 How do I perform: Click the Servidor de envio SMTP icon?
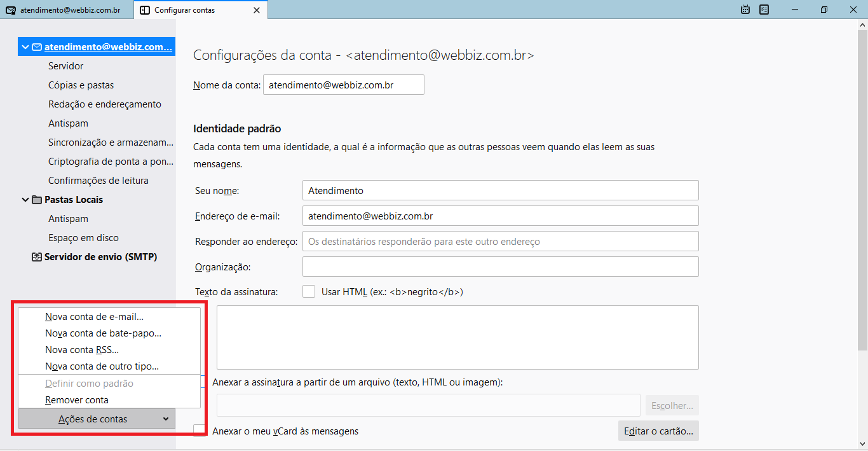point(37,257)
